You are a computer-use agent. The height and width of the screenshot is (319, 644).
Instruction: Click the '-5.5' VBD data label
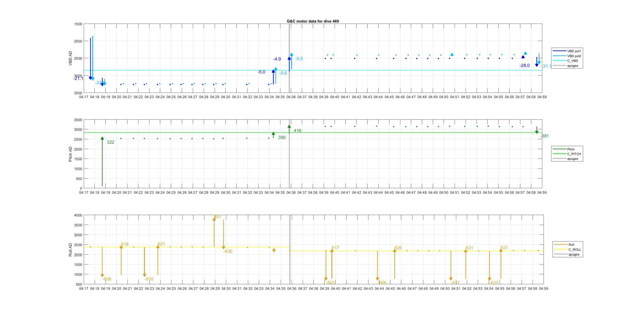[299, 59]
